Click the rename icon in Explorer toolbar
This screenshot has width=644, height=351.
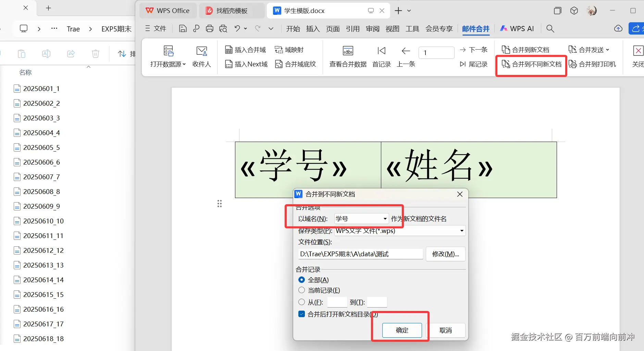46,54
